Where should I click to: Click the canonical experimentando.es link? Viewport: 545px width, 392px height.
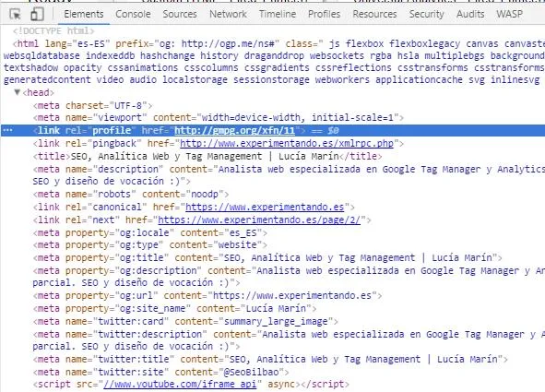265,208
